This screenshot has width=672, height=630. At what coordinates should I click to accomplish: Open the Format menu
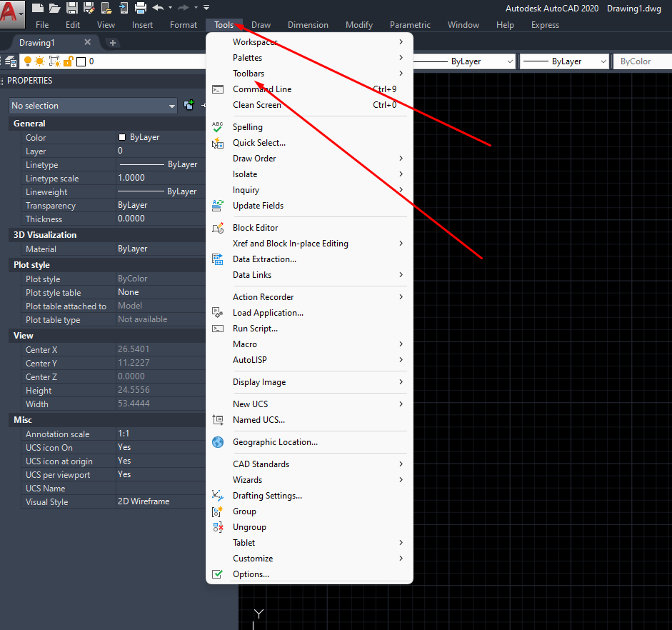click(184, 25)
